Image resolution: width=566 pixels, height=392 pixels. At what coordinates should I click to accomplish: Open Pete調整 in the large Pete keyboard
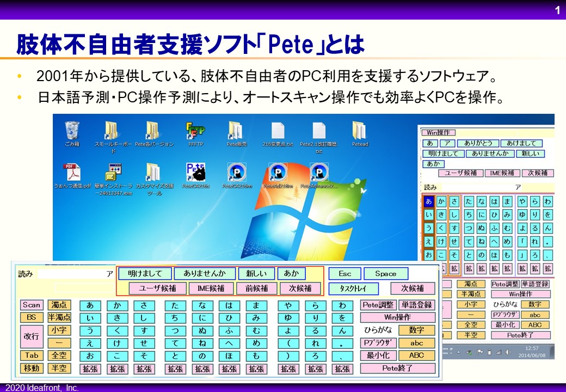(x=378, y=305)
